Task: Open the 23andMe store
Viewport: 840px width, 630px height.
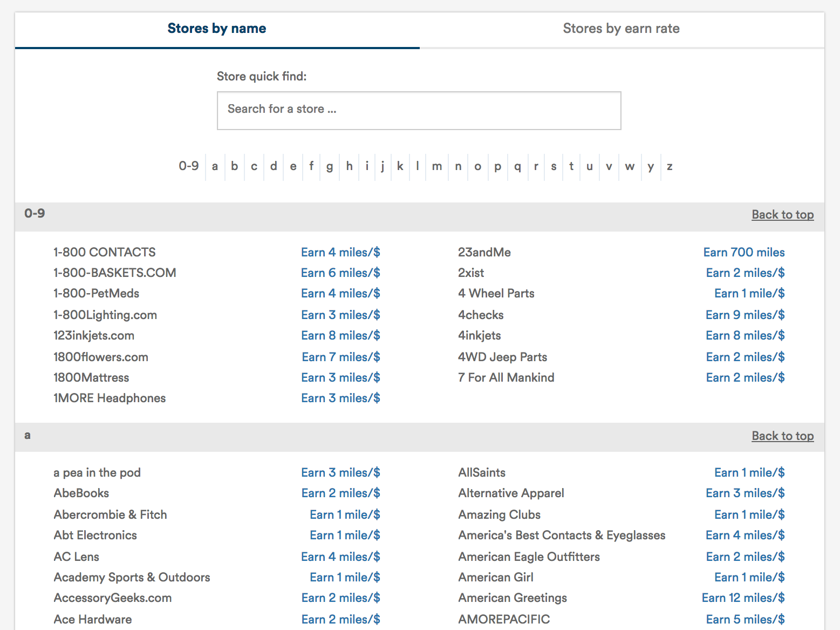Action: coord(484,252)
